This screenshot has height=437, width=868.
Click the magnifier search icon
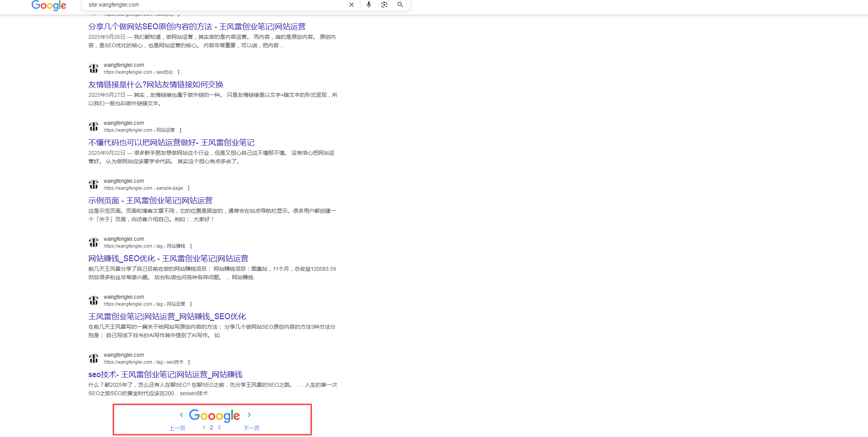[x=400, y=5]
